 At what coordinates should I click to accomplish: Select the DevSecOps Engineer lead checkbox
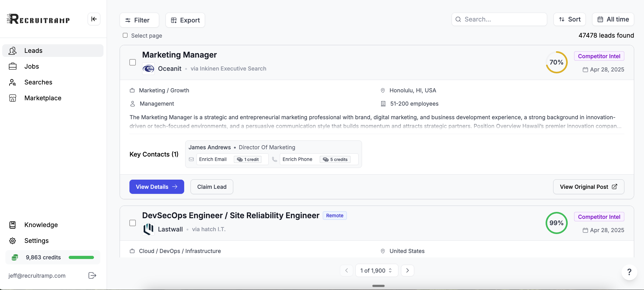pyautogui.click(x=133, y=223)
